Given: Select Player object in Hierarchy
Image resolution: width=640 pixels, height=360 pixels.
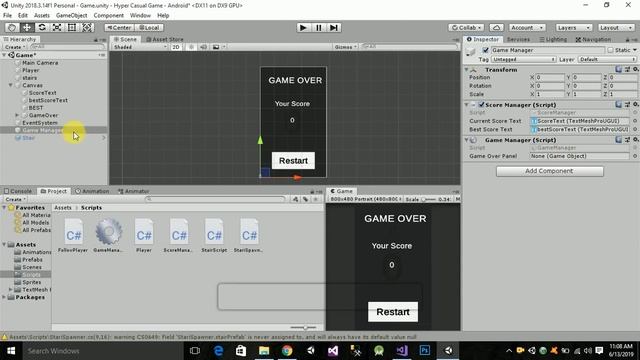Looking at the screenshot, I should tap(31, 70).
